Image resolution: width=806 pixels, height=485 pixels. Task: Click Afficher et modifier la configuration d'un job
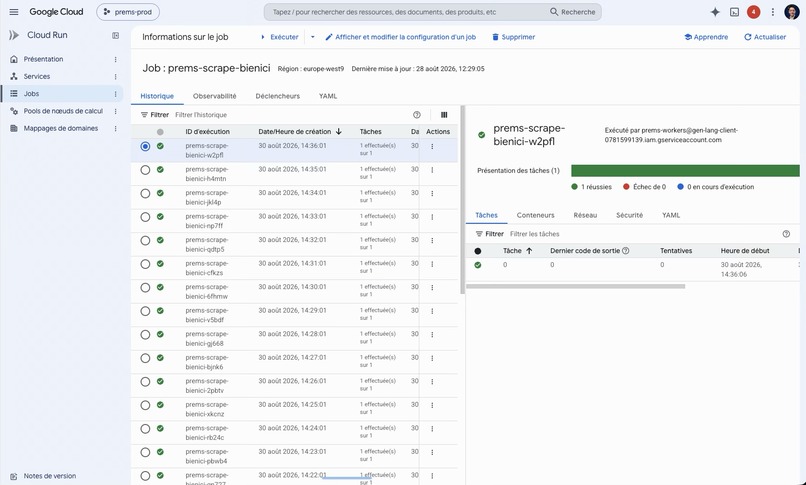coord(400,37)
